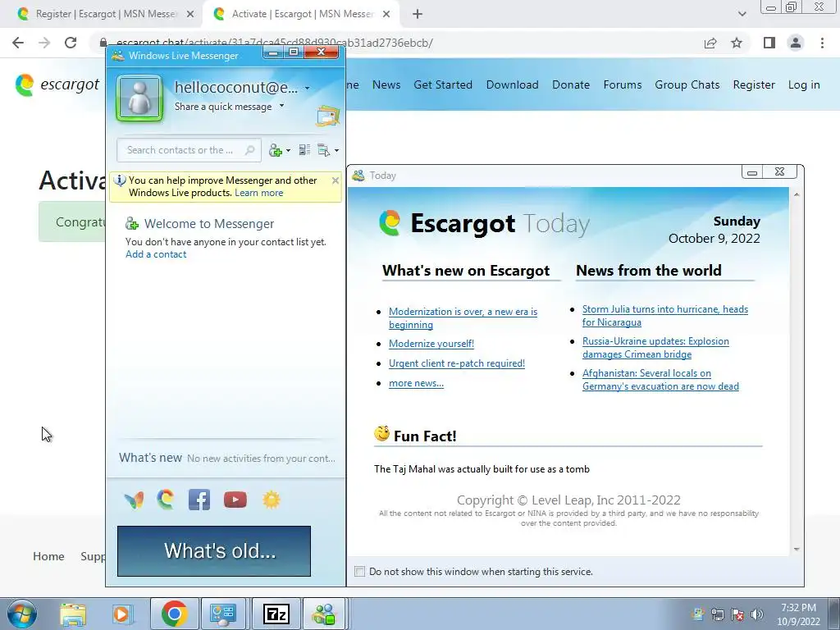The width and height of the screenshot is (840, 630).
Task: Open the Chrome tab search chevron
Action: (742, 15)
